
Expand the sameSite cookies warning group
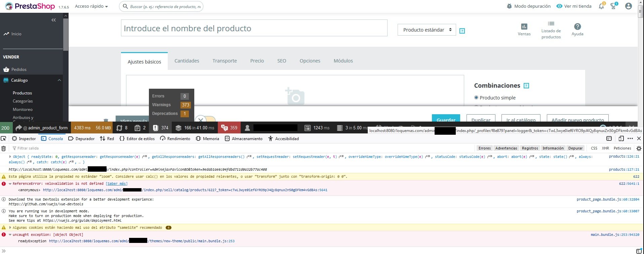click(x=10, y=227)
